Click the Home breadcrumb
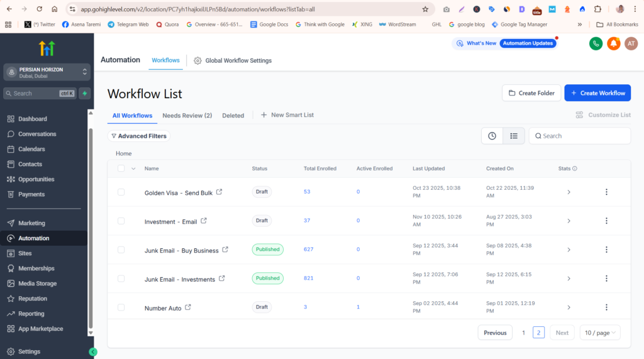Screen dimensions: 644x359 [124, 153]
